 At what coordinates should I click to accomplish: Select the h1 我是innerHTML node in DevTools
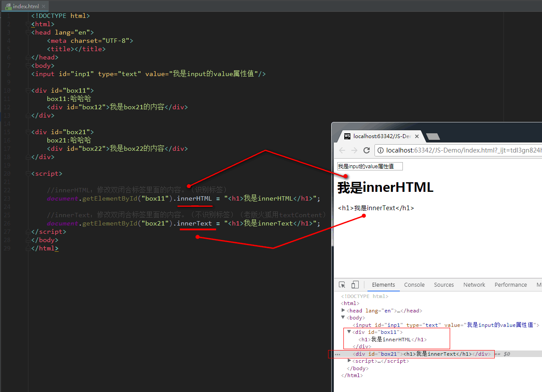(392, 339)
